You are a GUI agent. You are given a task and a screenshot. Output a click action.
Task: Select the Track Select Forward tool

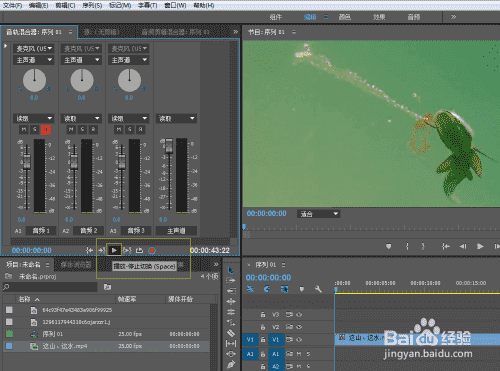point(231,280)
